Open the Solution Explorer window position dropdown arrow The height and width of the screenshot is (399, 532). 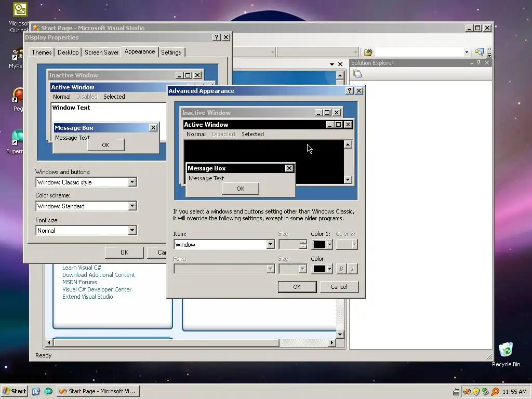pyautogui.click(x=471, y=63)
